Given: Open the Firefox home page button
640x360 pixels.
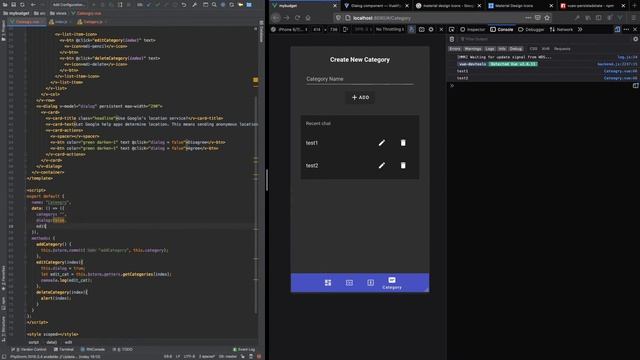Looking at the screenshot, I should click(308, 18).
